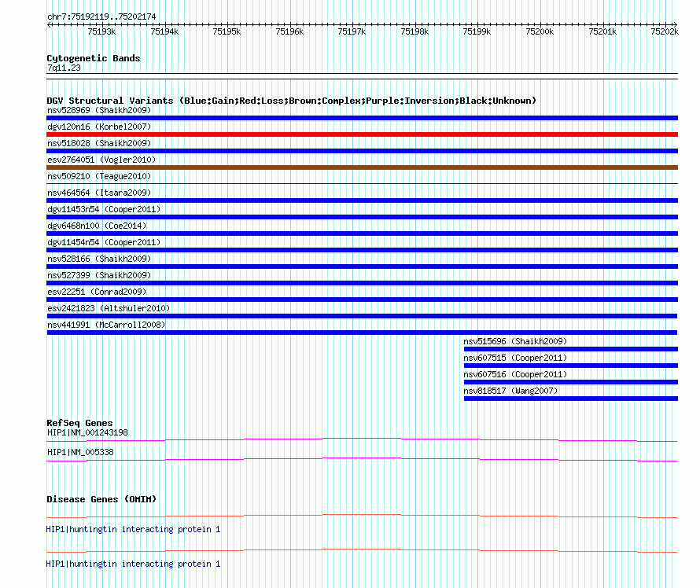Click the nsv464564 (Itsara2009) label

coord(99,193)
